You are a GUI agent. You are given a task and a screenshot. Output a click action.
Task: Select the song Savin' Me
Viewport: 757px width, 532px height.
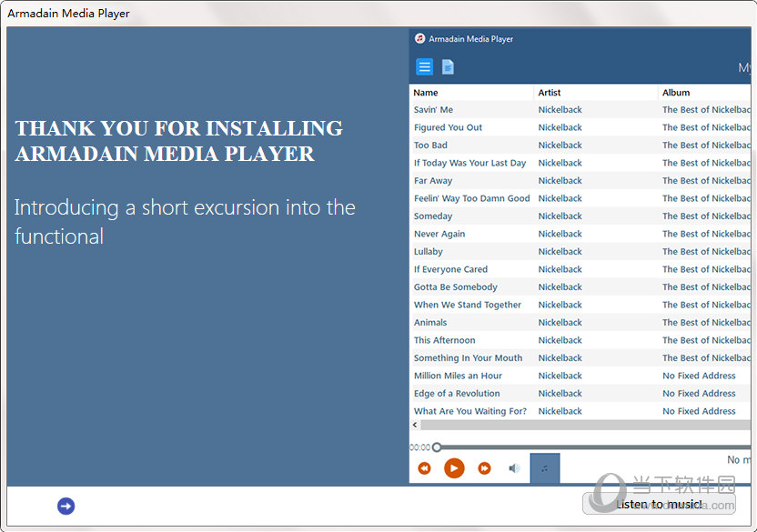[433, 110]
